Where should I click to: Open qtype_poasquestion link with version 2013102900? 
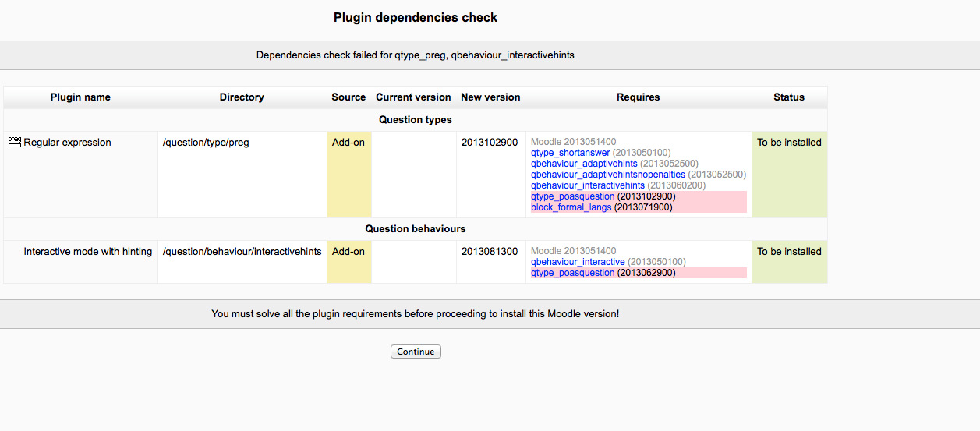point(572,196)
